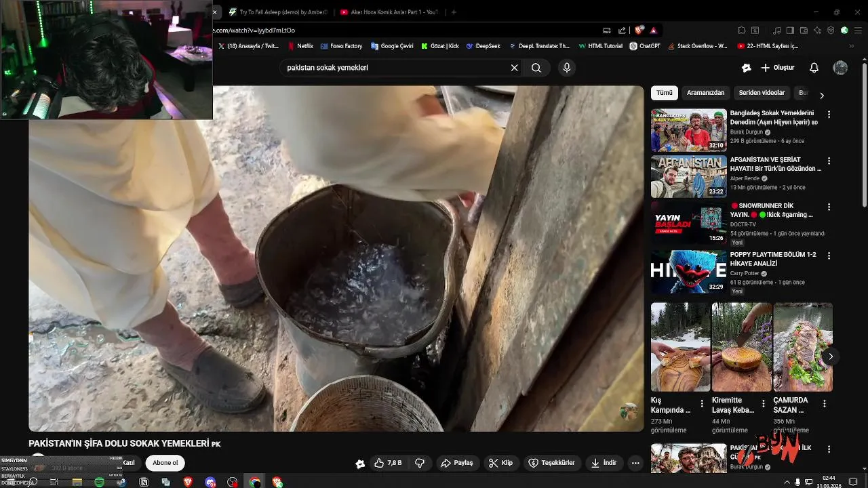Open options menu for Bangladeş Sokak video
Screen dimensions: 868x488
pyautogui.click(x=829, y=115)
